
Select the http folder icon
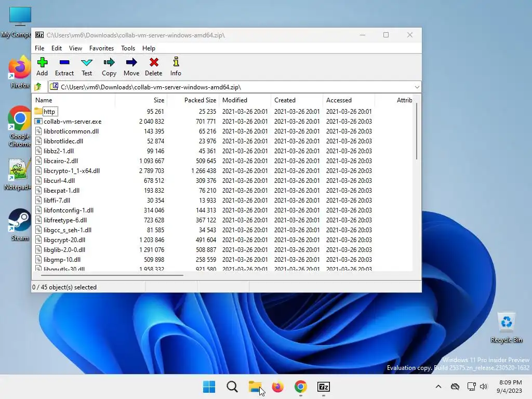tap(38, 111)
